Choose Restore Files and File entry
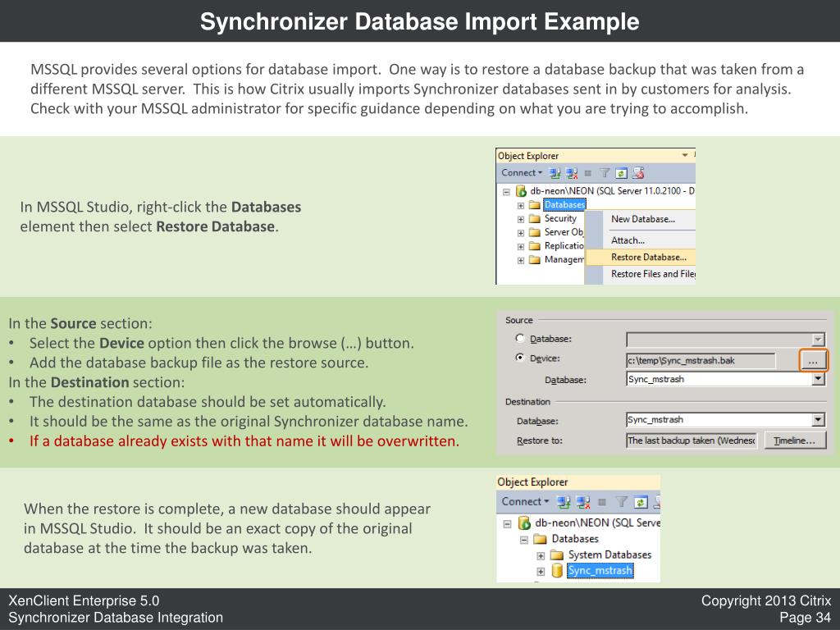This screenshot has width=840, height=630. (x=641, y=274)
